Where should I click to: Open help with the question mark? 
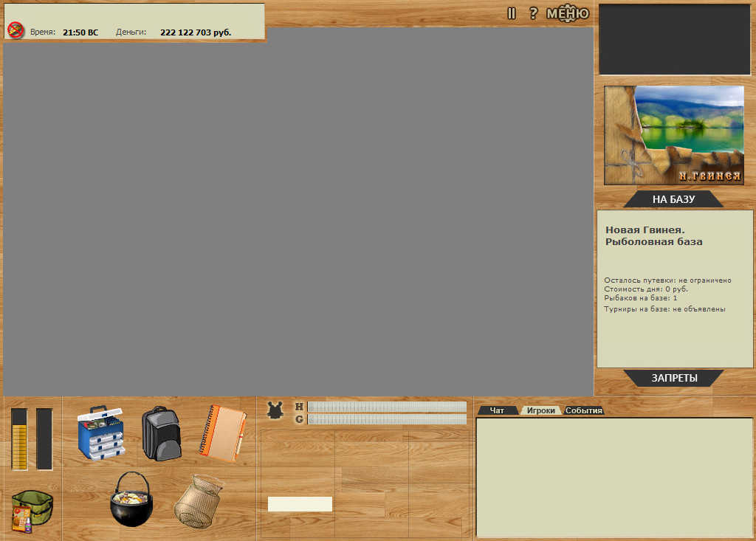533,13
